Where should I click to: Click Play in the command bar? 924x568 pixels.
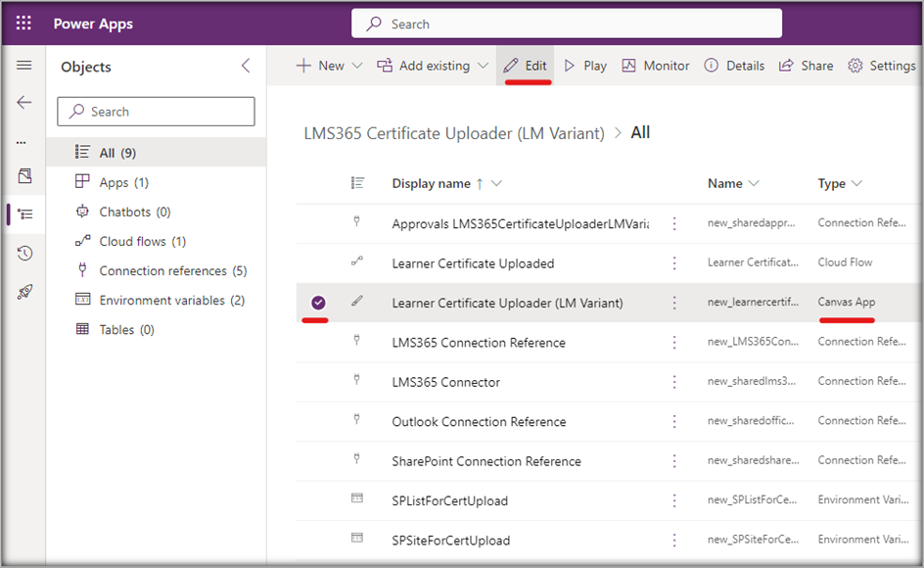coord(585,66)
